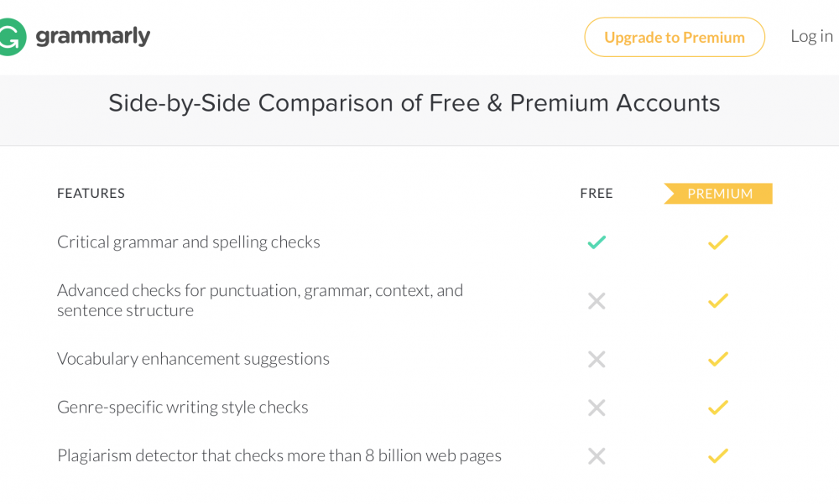Click the Side-by-Side Comparison page heading
The width and height of the screenshot is (839, 504).
414,102
